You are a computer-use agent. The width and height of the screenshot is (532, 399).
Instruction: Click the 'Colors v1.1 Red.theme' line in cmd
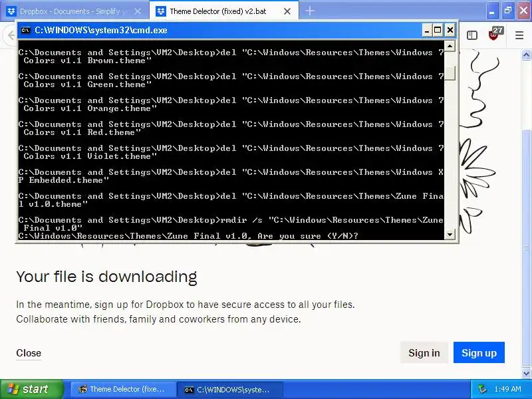coord(82,132)
